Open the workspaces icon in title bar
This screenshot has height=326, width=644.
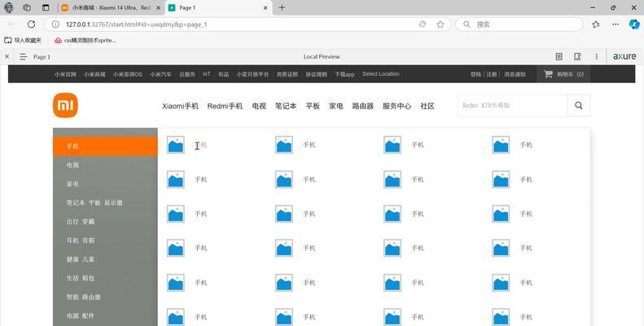27,7
